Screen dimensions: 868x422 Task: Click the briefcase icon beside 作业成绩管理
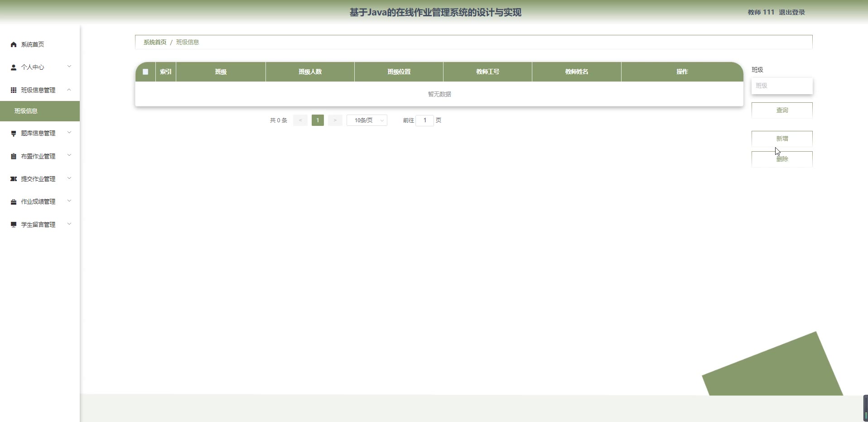tap(14, 201)
